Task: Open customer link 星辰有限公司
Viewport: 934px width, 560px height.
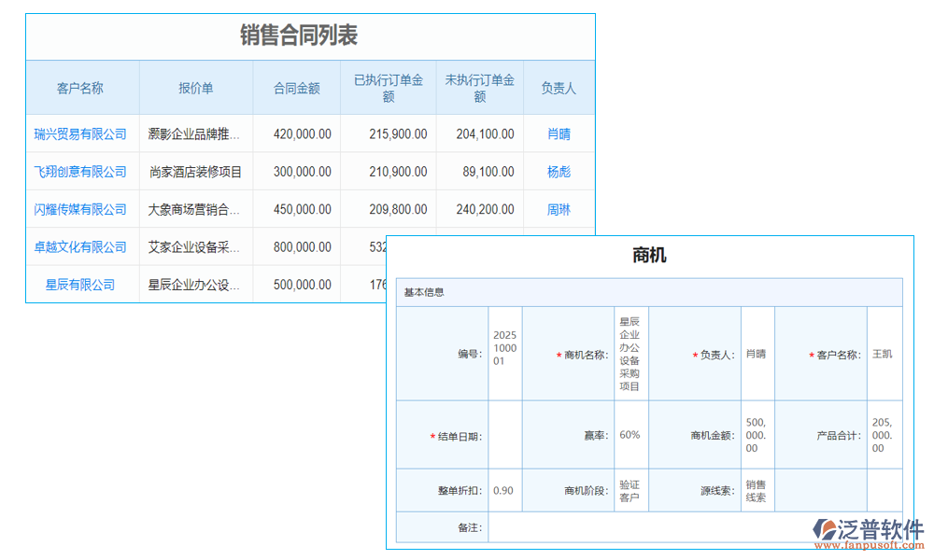Action: click(x=82, y=284)
